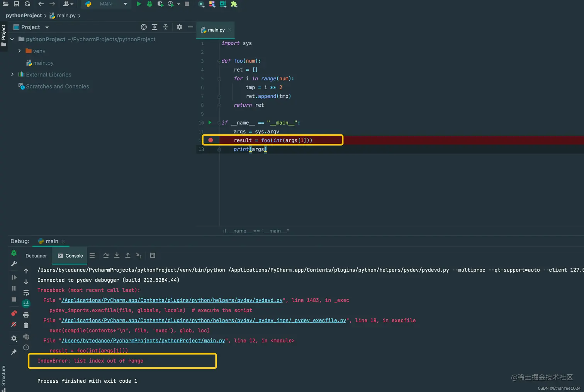Toggle mute breakpoints
The width and height of the screenshot is (584, 392).
pyautogui.click(x=14, y=324)
